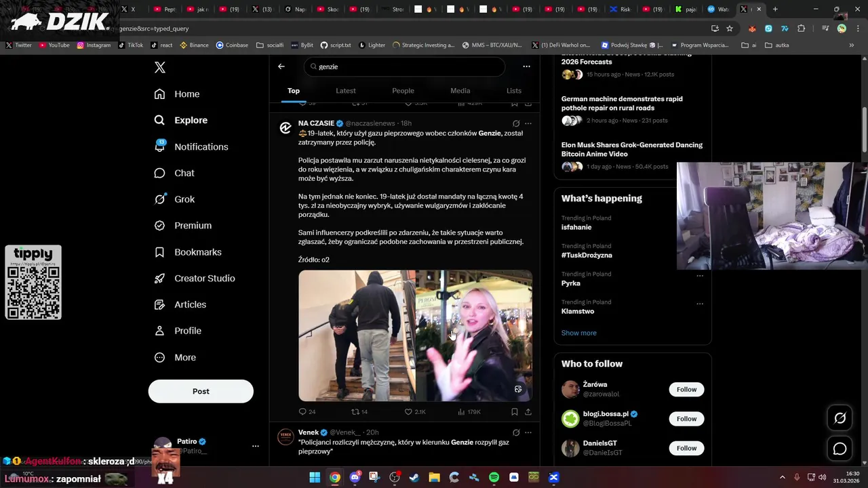Open Creator Studio in sidebar
Image resolution: width=868 pixels, height=488 pixels.
(195, 279)
